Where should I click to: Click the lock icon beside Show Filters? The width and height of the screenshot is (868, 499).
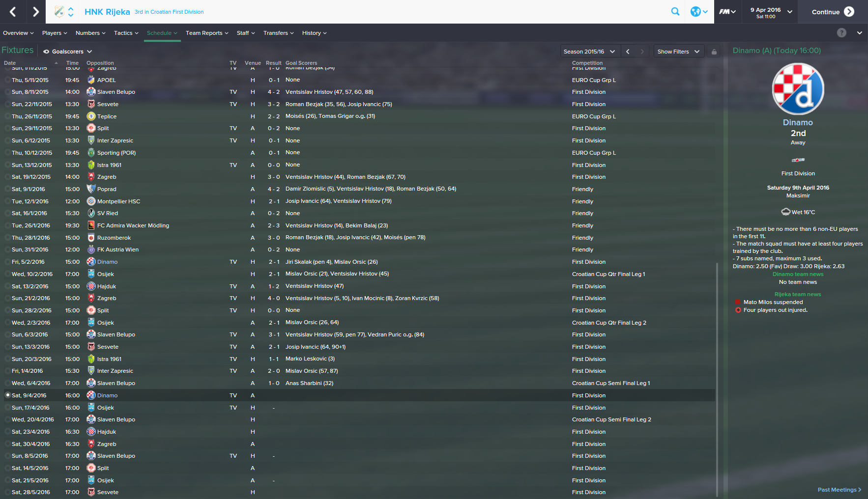pos(714,52)
